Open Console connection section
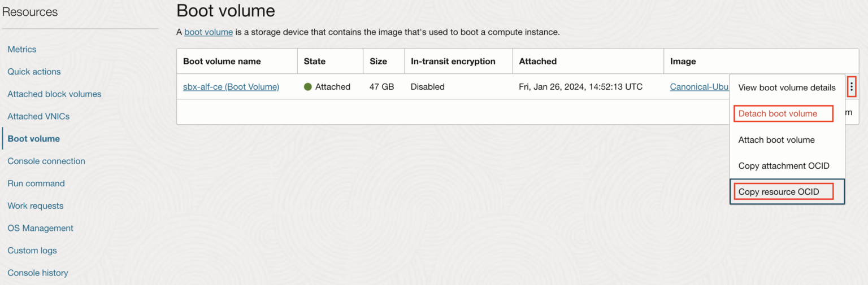The height and width of the screenshot is (285, 868). 46,161
